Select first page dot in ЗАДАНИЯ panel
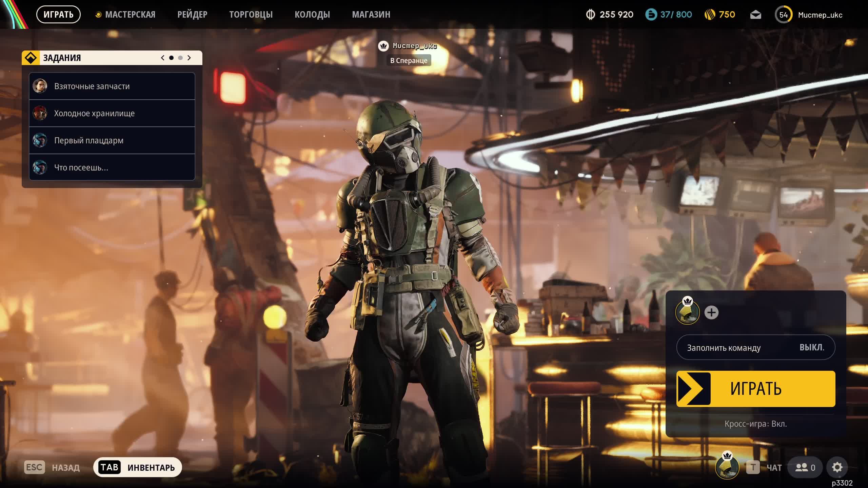Screen dimensions: 868x488 pyautogui.click(x=171, y=58)
